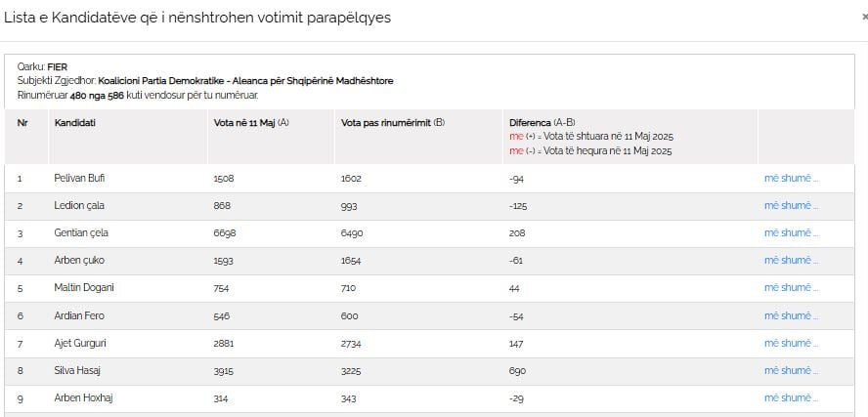
Task: Click the 'Vota pas rinumërimit' column header
Action: click(393, 123)
